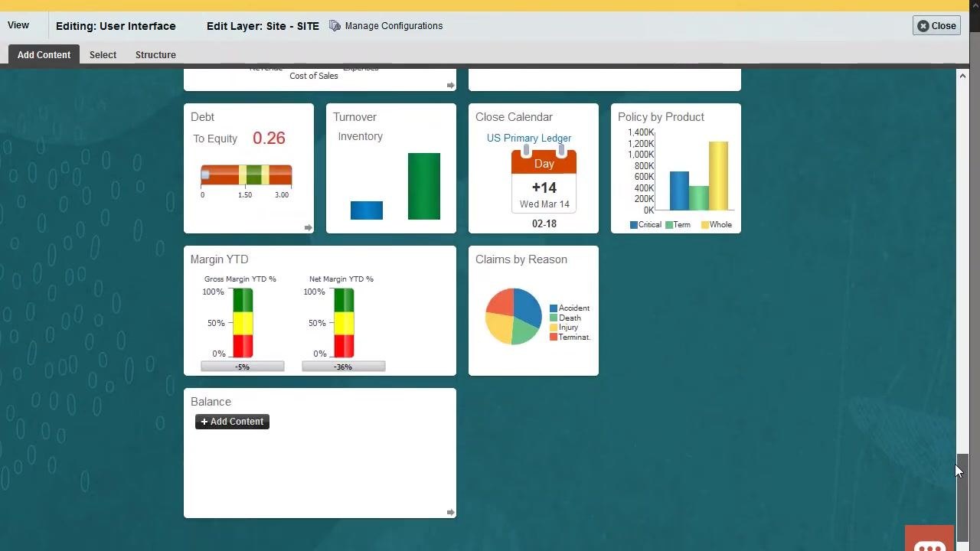Screen dimensions: 980x551
Task: Click the Policy by Product title
Action: pos(661,117)
